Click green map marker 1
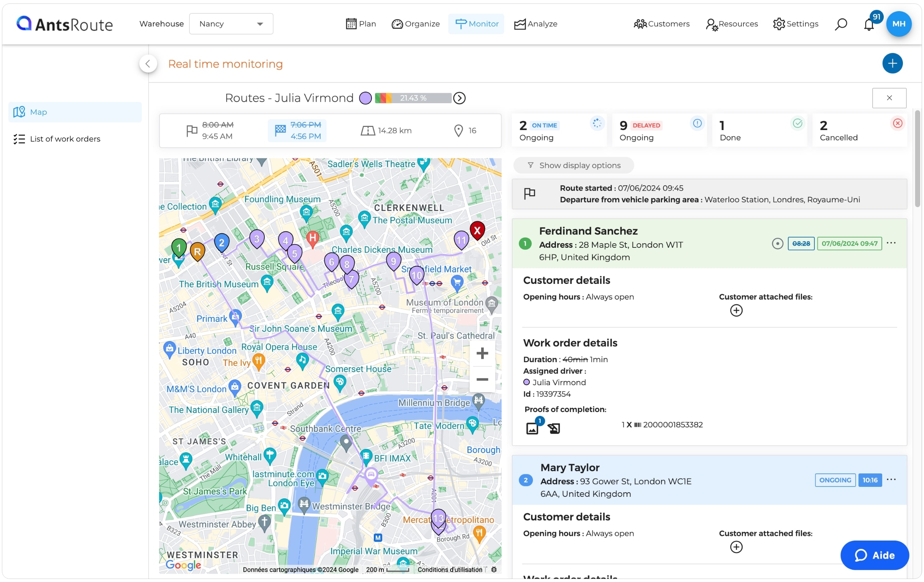 click(178, 248)
